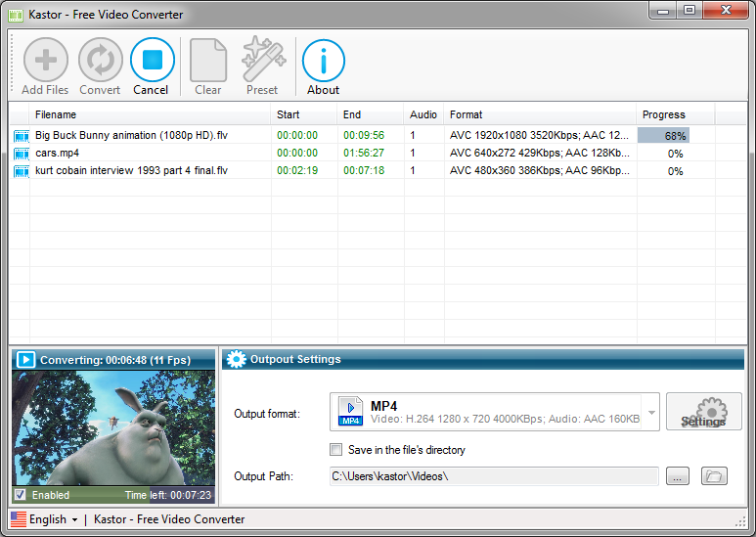Select the kurt cobain interview file row
756x537 pixels.
[378, 170]
